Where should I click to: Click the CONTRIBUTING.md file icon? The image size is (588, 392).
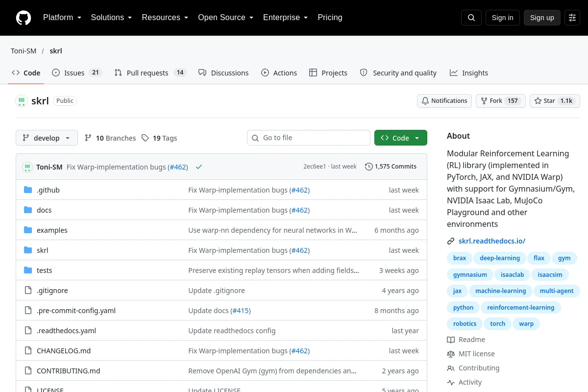(28, 370)
